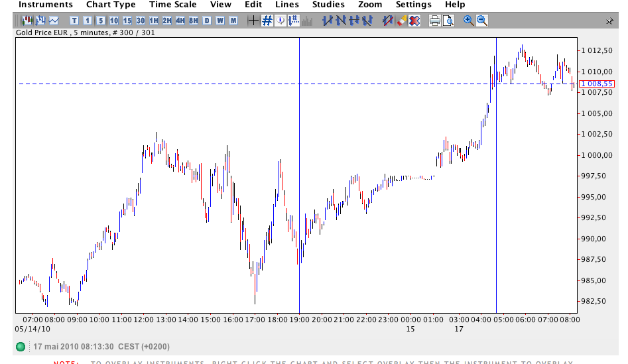This screenshot has width=628, height=364.
Task: Toggle the 1H time scale button
Action: coord(154,21)
